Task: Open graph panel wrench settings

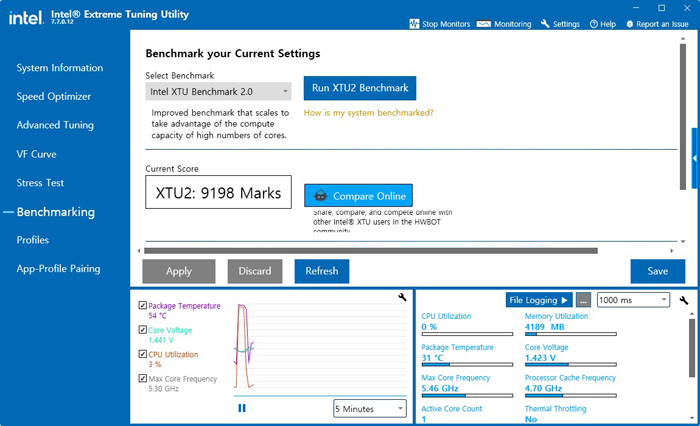Action: pos(402,297)
